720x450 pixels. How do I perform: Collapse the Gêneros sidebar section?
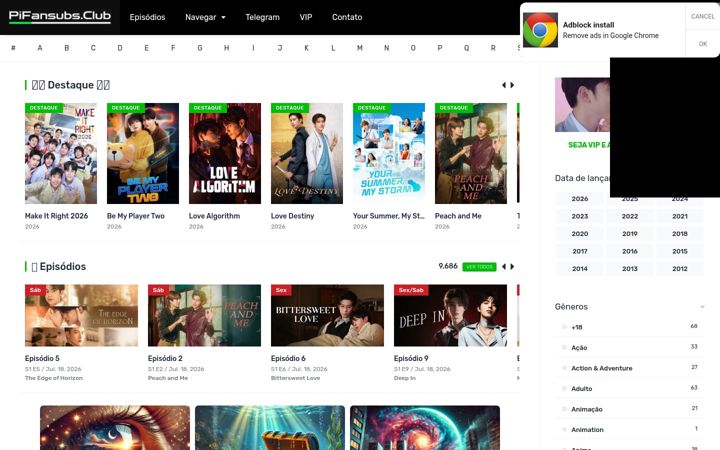702,307
